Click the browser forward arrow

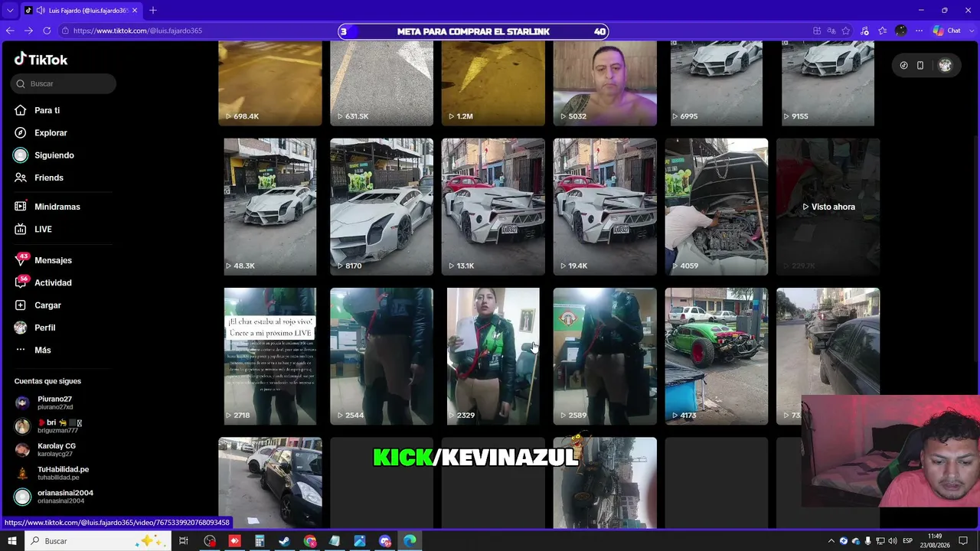(x=28, y=31)
